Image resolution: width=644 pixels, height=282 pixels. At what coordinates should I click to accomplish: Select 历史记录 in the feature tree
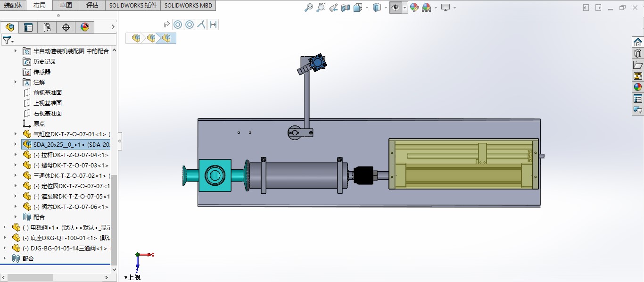[45, 61]
